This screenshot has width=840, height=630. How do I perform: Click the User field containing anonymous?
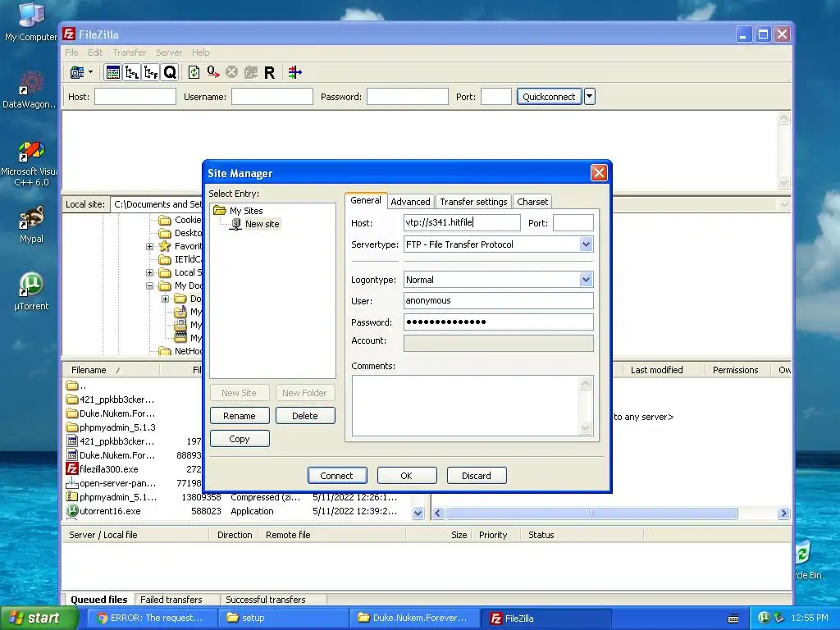[x=498, y=300]
